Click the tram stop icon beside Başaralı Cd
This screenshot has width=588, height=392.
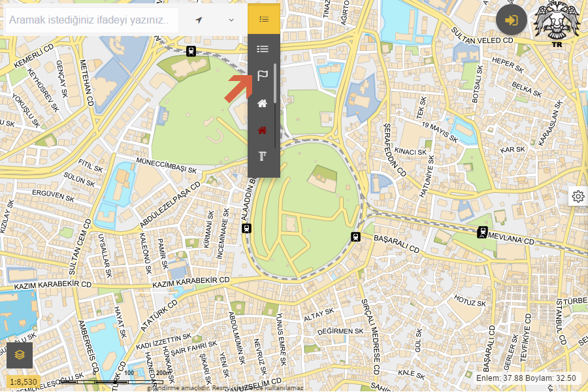(x=356, y=237)
